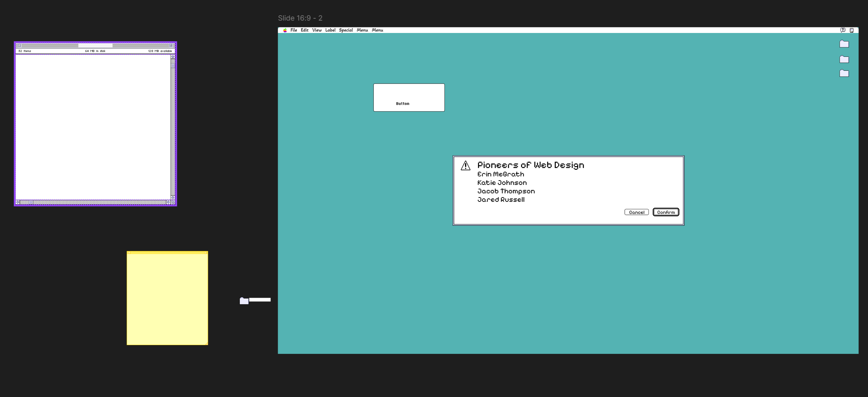
Task: Open the top folder icon on the desktop
Action: (x=844, y=44)
